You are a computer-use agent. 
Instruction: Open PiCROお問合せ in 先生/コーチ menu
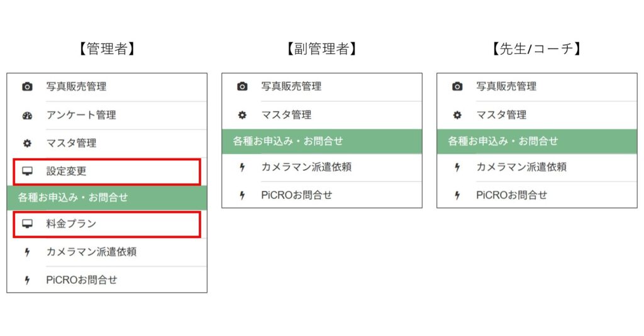(511, 195)
